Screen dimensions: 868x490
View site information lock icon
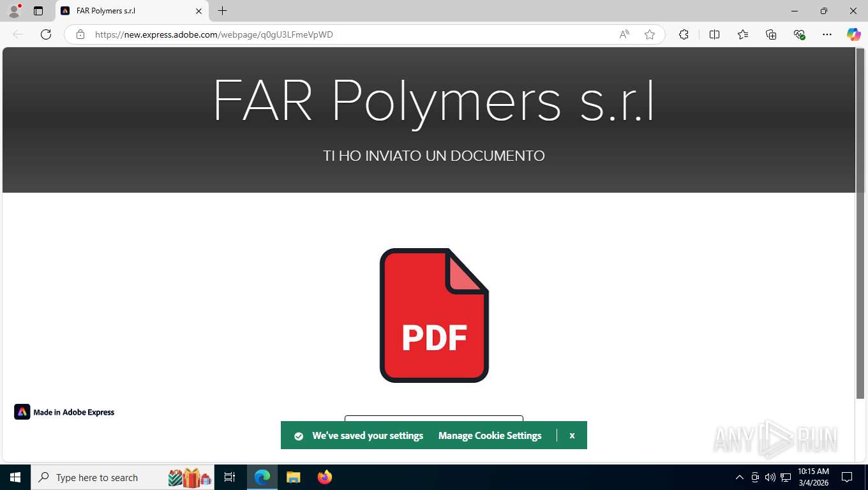pos(80,34)
